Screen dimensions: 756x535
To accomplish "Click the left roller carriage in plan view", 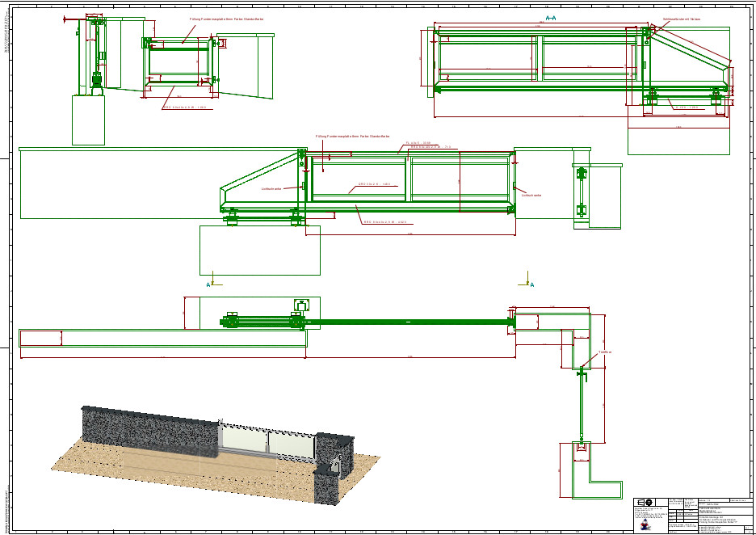I will [232, 322].
